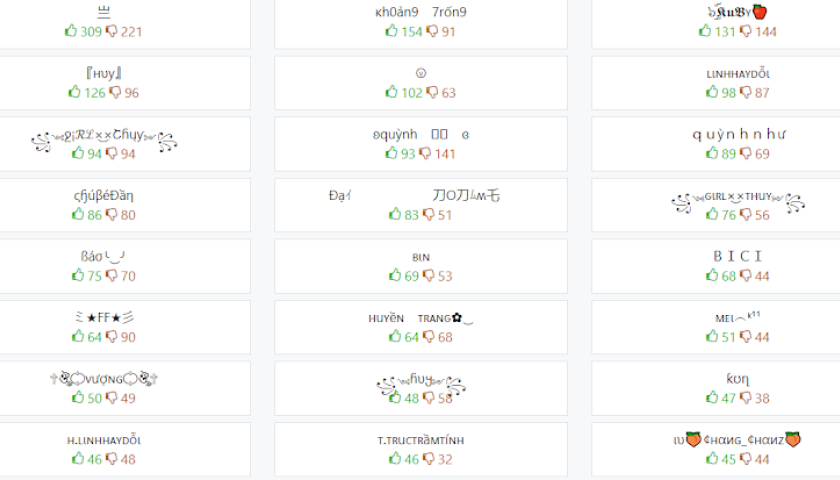
Task: Open the q u ỳ n h n h ư nickname
Action: pyautogui.click(x=738, y=134)
